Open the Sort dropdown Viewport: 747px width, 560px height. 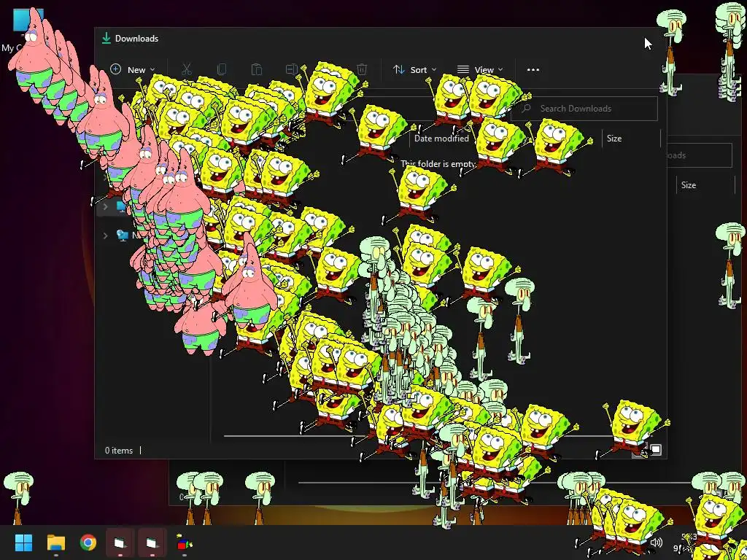pyautogui.click(x=414, y=69)
